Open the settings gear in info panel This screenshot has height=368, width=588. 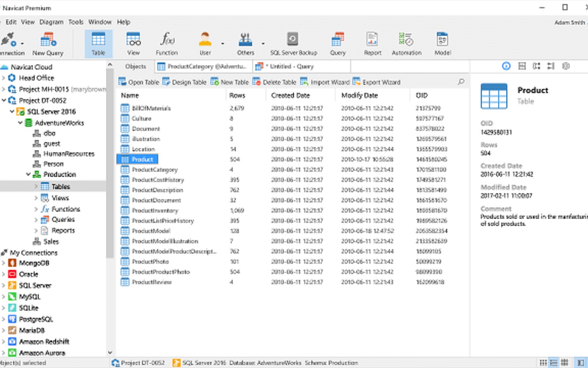(x=566, y=66)
